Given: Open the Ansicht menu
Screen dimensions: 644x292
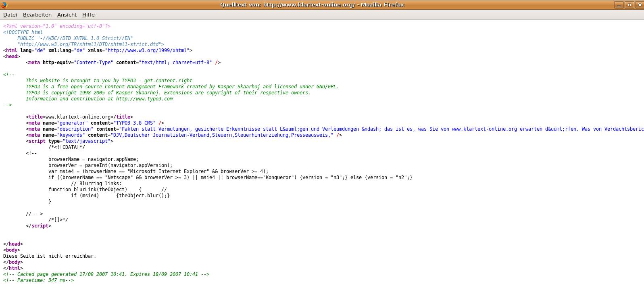Looking at the screenshot, I should 67,15.
